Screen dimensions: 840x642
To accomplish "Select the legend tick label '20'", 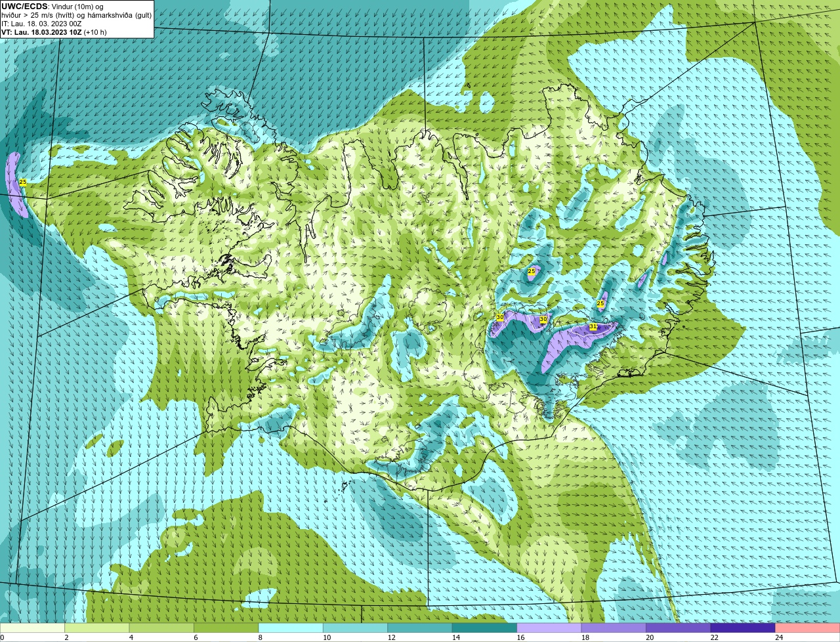I will tap(650, 637).
